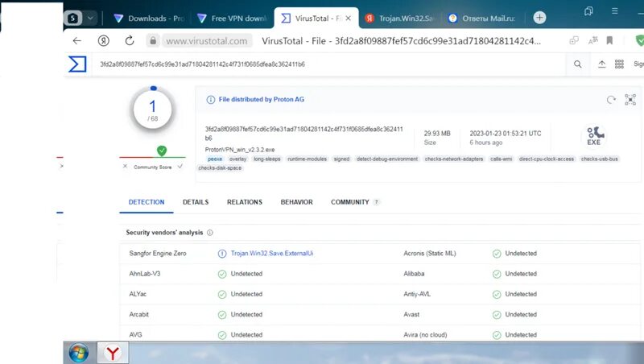Open the DETAILS tab

196,202
